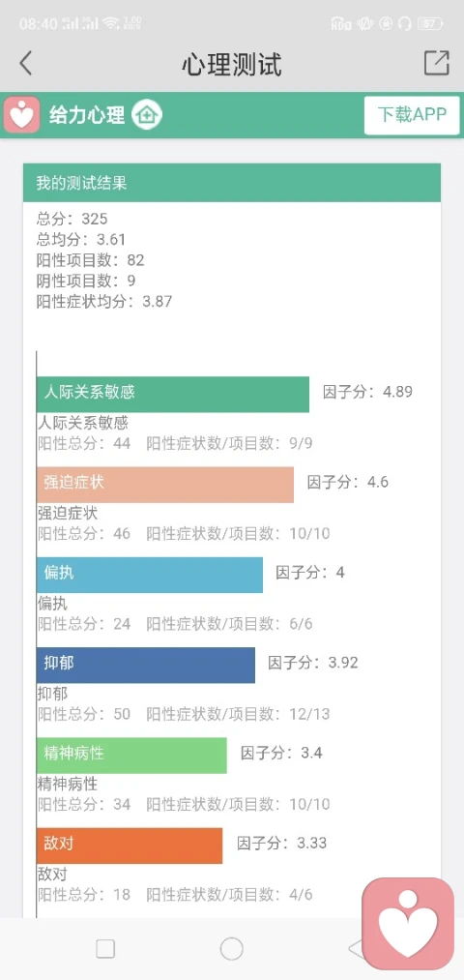Viewport: 464px width, 980px height.
Task: Tap the Android home circle button
Action: [232, 949]
